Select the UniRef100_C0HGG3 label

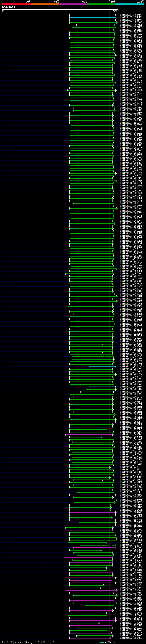[131, 53]
